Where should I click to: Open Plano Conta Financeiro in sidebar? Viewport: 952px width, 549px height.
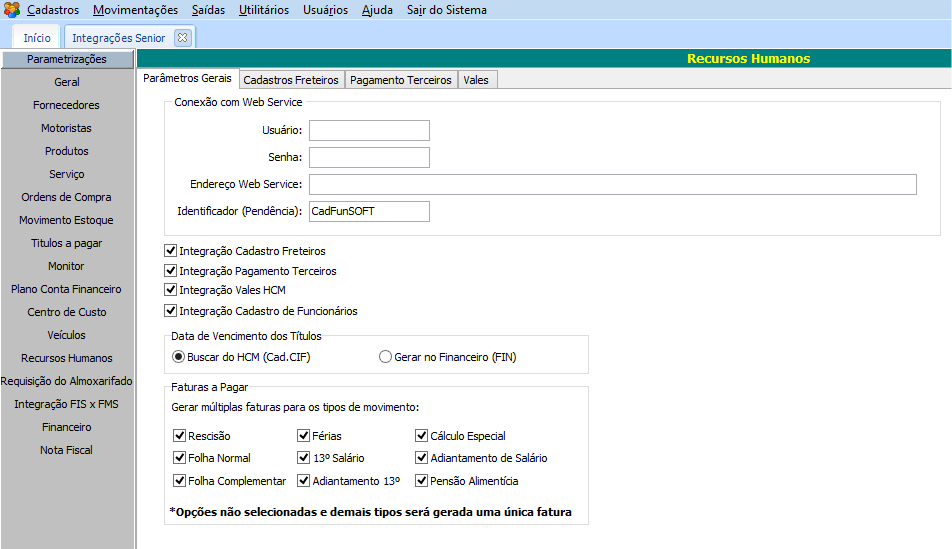[x=67, y=290]
